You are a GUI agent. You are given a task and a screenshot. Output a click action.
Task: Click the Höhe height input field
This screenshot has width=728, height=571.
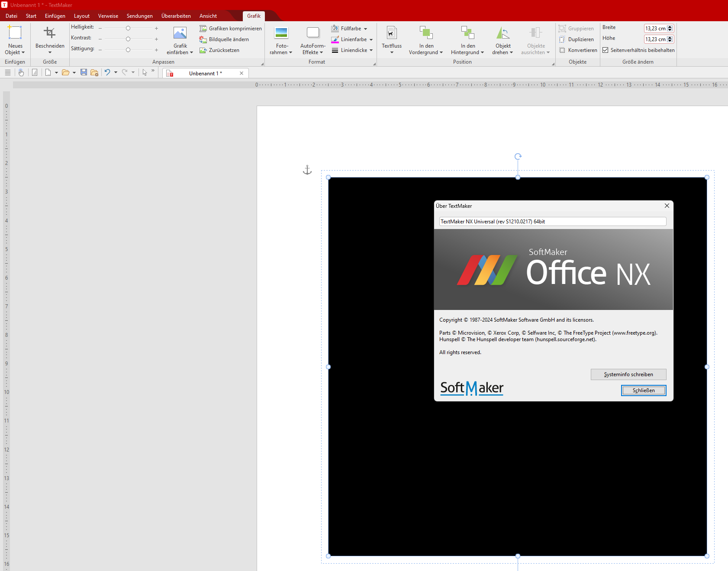point(655,39)
